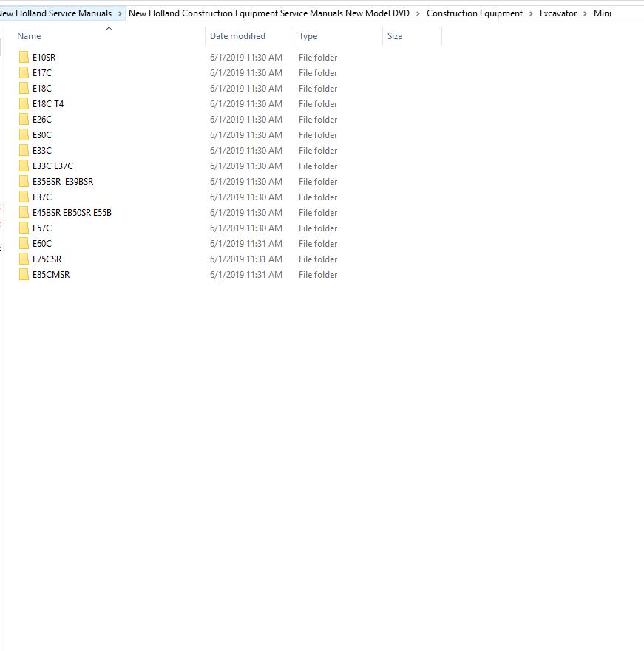Click E30C date modified value
Screen dimensions: 644x651
click(x=246, y=135)
